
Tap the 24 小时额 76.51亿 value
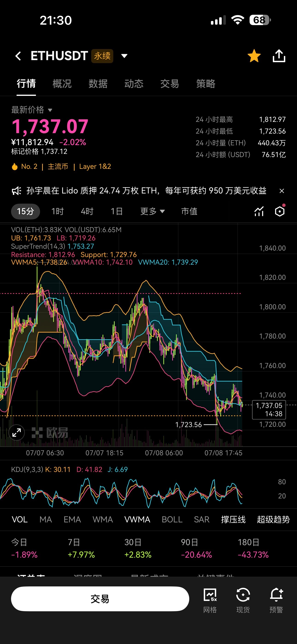(274, 155)
